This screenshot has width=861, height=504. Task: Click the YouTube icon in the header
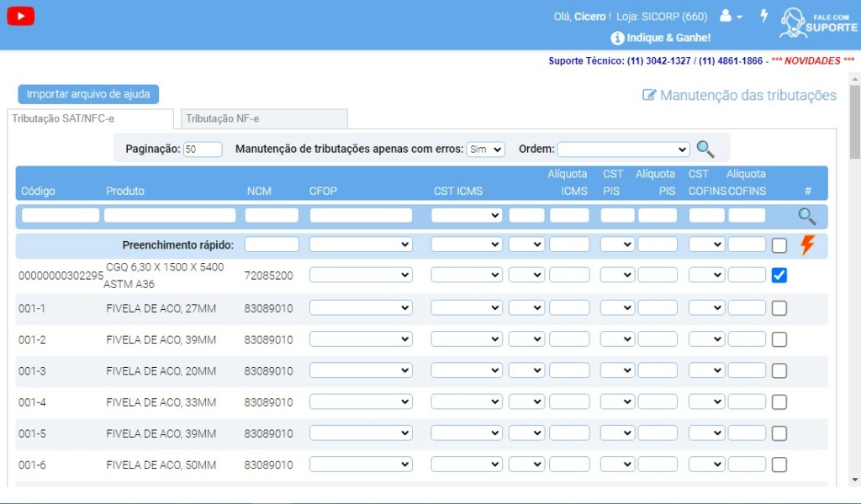19,15
